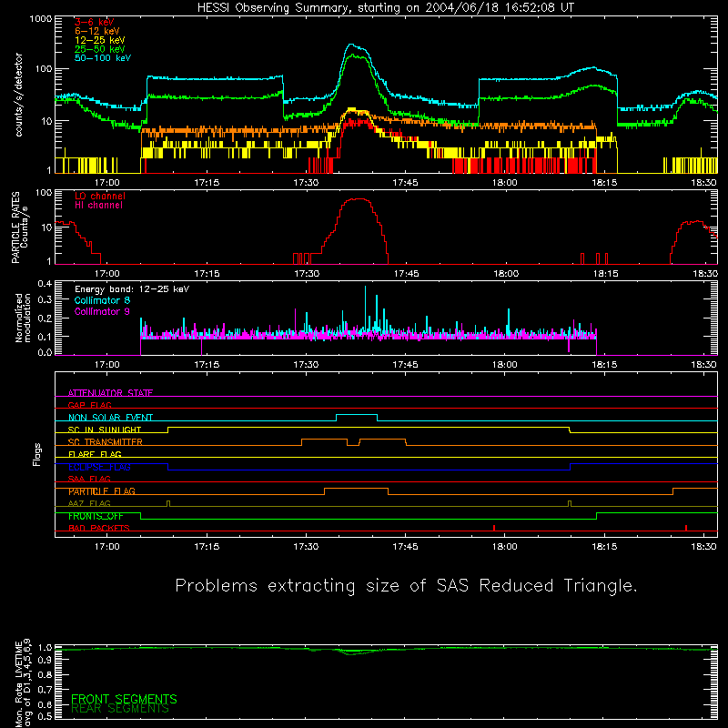
Task: Click the 'Flags' vertical axis label
Action: click(x=36, y=454)
